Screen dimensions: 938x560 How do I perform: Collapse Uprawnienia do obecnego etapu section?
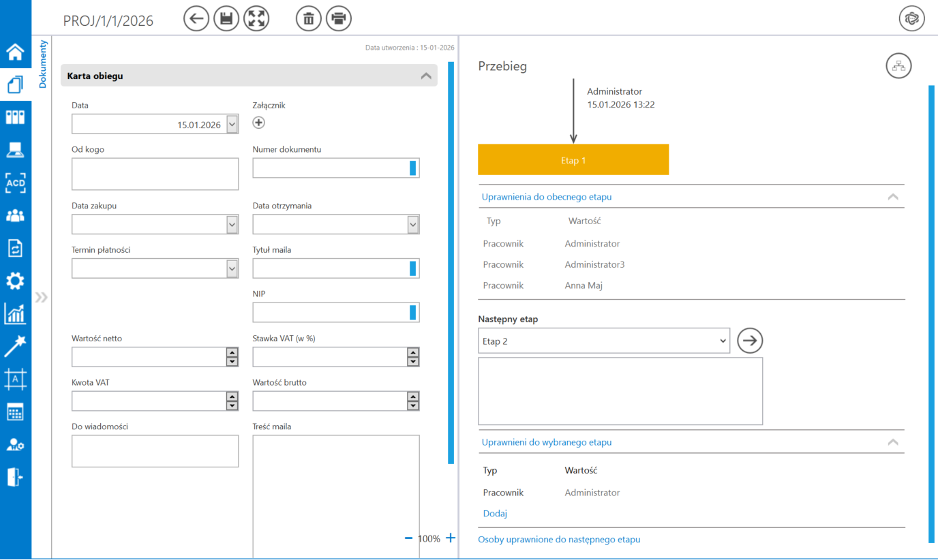tap(892, 197)
